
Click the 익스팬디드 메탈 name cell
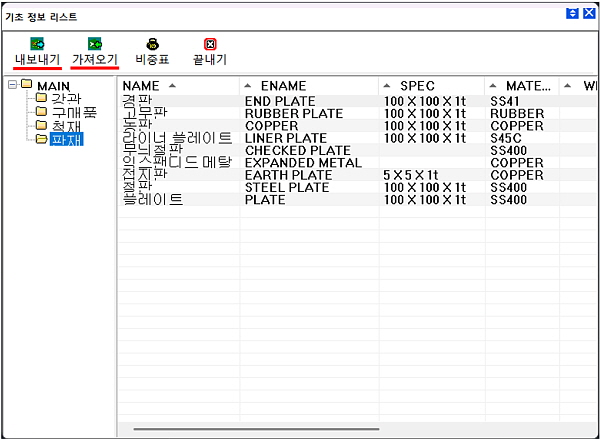pos(177,163)
